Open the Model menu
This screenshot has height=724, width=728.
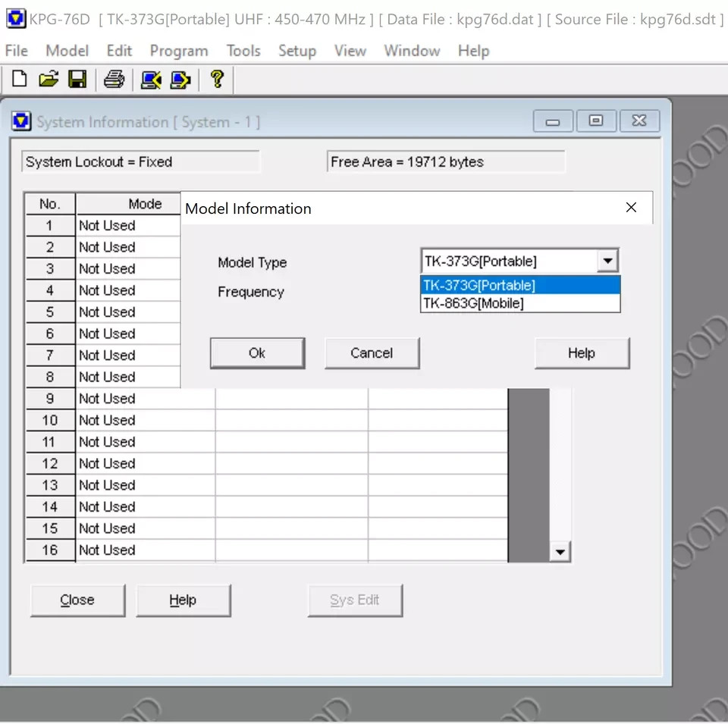point(67,51)
